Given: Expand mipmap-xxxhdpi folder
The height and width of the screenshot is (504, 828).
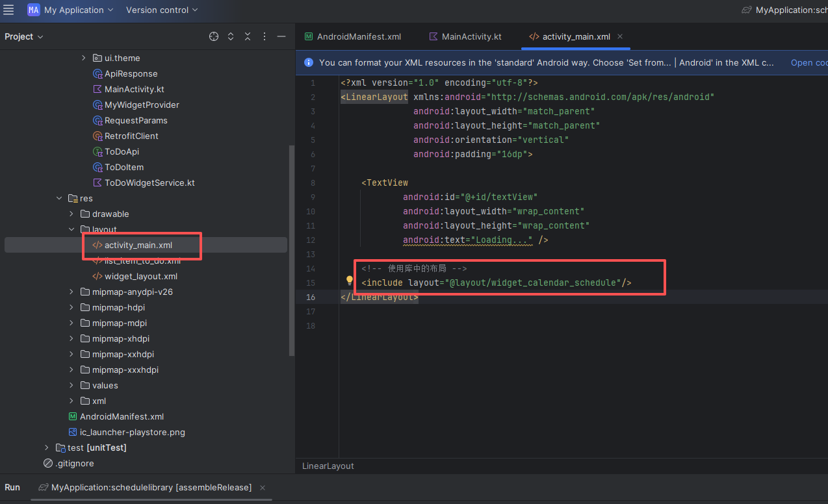Looking at the screenshot, I should tap(71, 370).
